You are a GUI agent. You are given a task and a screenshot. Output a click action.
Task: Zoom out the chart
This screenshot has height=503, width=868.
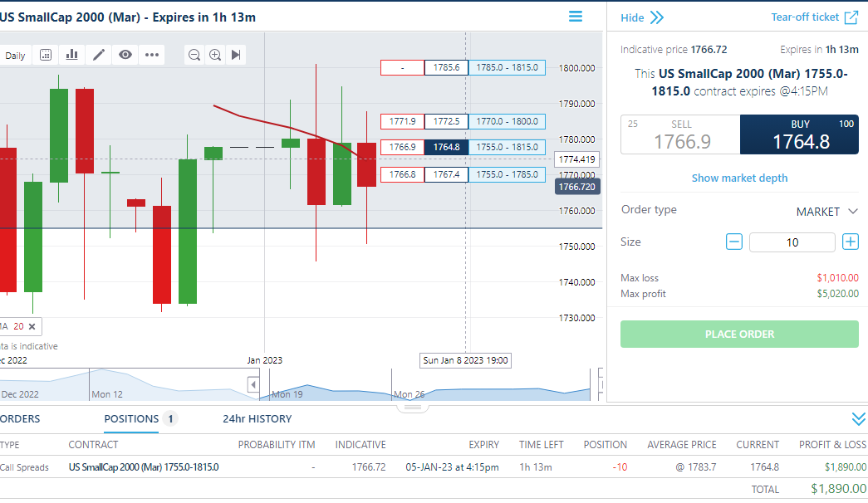[194, 55]
